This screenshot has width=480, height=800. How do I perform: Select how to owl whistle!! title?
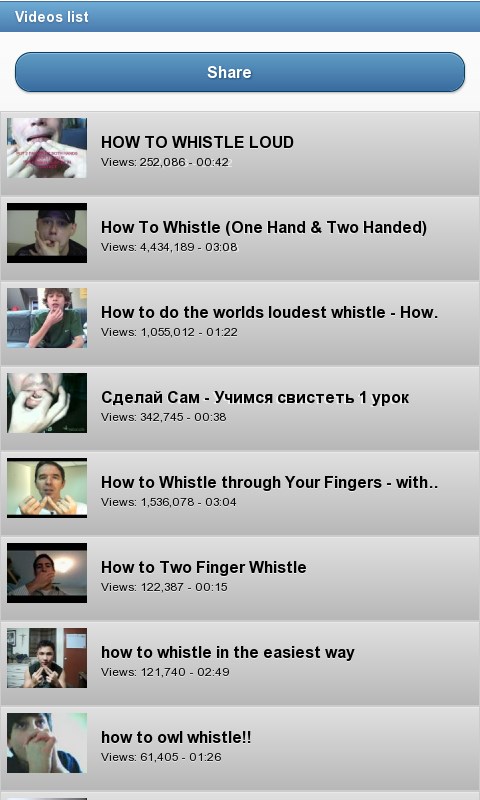coord(176,737)
